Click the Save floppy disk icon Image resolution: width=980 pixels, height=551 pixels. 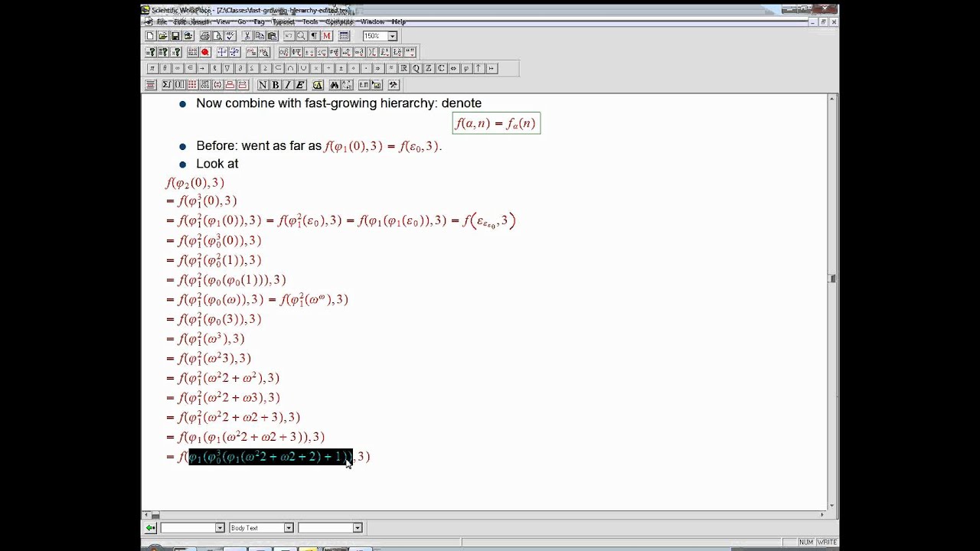pos(175,36)
